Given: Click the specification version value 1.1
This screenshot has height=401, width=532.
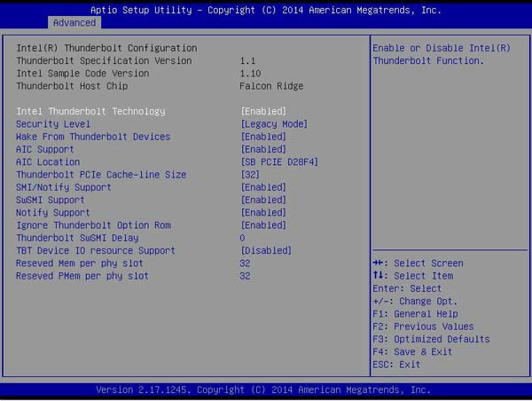Looking at the screenshot, I should pyautogui.click(x=247, y=61).
